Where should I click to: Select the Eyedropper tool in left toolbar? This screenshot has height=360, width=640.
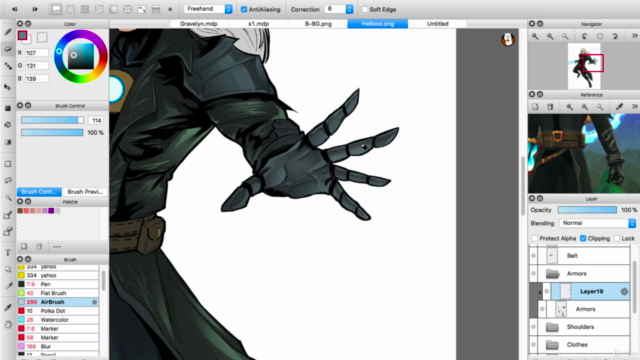pos(8,307)
